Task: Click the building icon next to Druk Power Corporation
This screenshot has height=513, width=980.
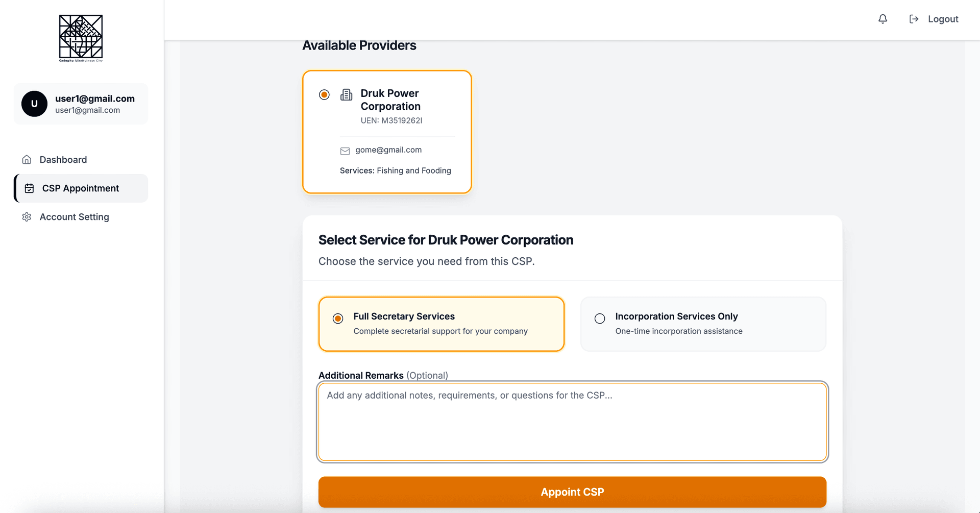Action: coord(346,94)
